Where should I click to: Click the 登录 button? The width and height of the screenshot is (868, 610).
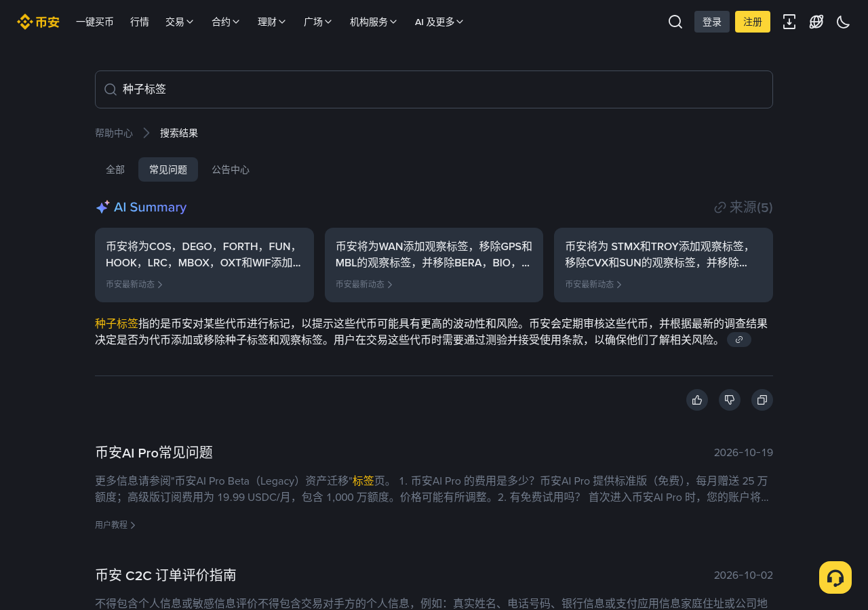pyautogui.click(x=712, y=22)
